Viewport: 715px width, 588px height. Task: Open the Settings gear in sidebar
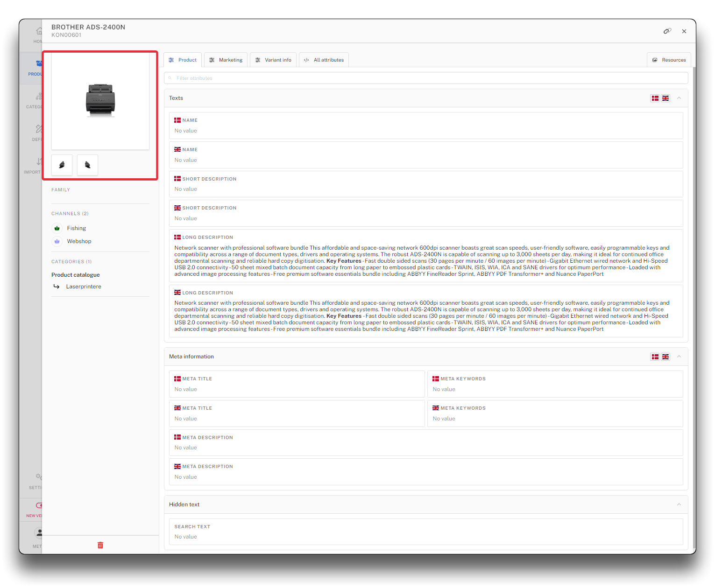(x=38, y=477)
